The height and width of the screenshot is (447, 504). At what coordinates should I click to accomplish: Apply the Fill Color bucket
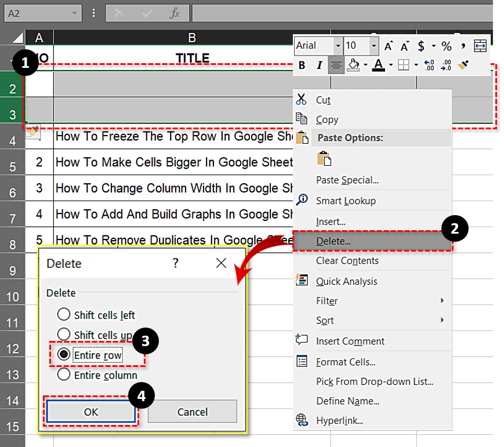(x=354, y=65)
